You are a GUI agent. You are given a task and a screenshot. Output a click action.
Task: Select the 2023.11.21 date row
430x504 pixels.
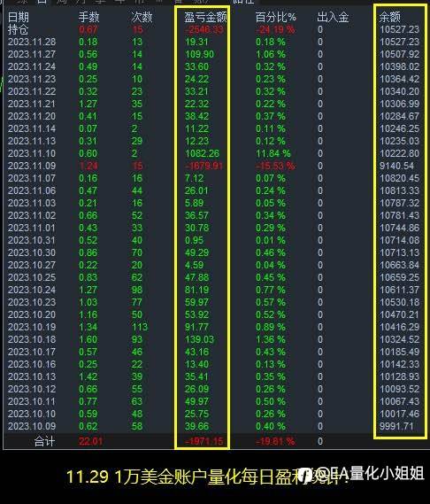coord(32,105)
